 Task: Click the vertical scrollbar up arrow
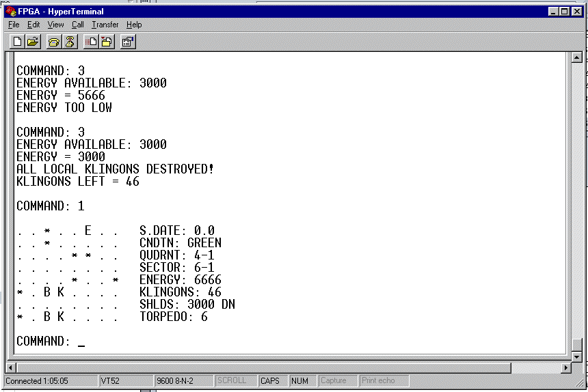(x=576, y=57)
